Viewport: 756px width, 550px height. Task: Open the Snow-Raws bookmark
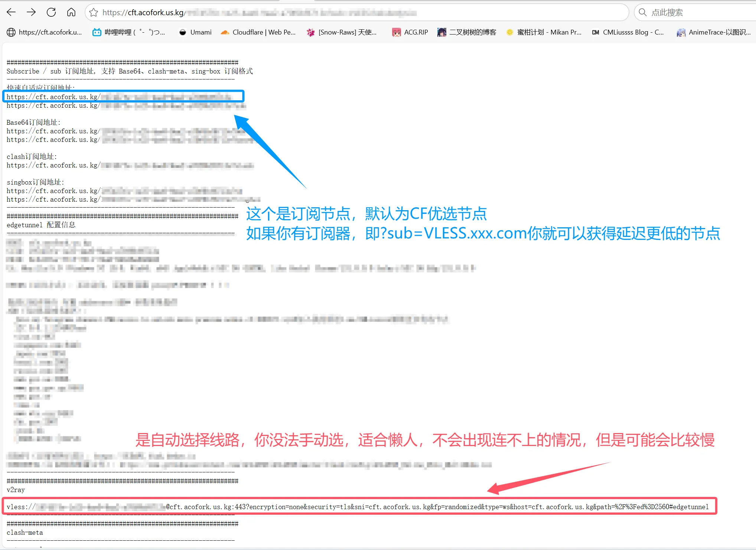click(x=342, y=32)
